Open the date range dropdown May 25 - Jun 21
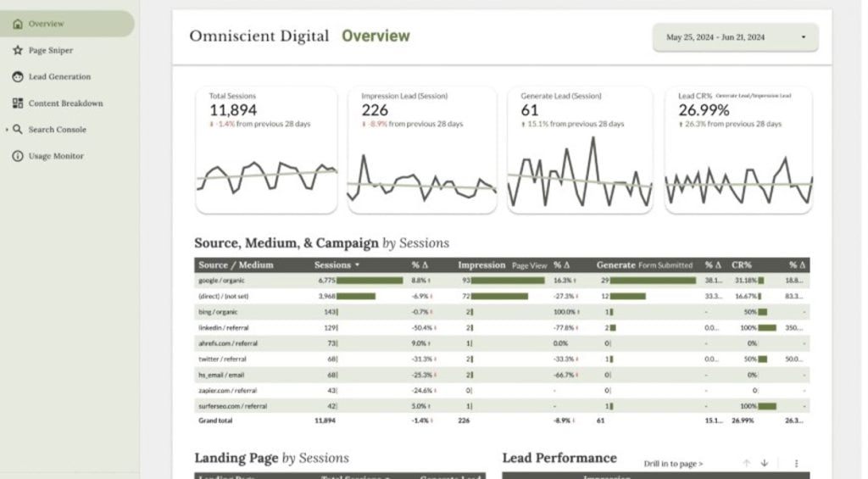Viewport: 868px width, 479px height. pyautogui.click(x=735, y=37)
